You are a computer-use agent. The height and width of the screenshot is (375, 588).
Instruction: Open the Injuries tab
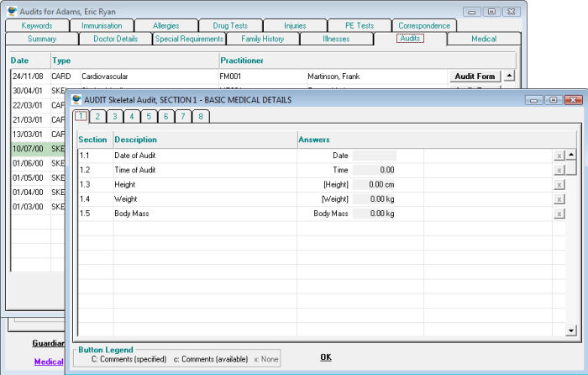coord(295,25)
